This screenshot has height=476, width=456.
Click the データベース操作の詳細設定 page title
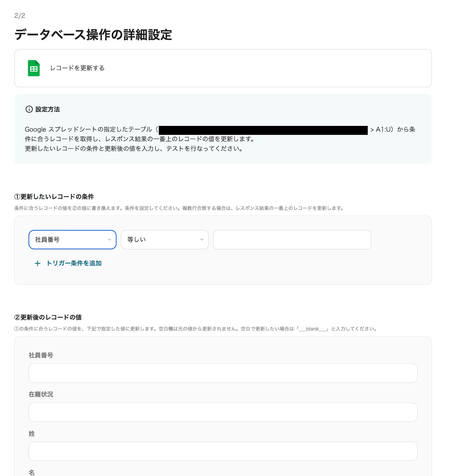click(93, 35)
